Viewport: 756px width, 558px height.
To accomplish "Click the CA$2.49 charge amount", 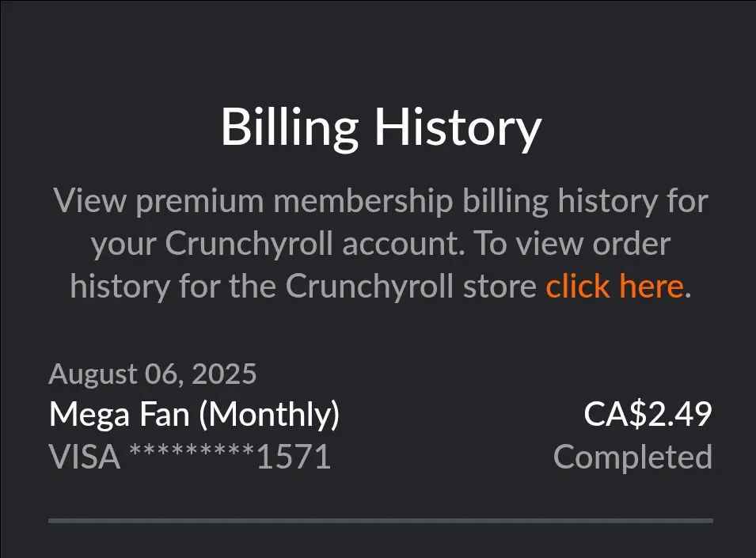I will point(648,414).
